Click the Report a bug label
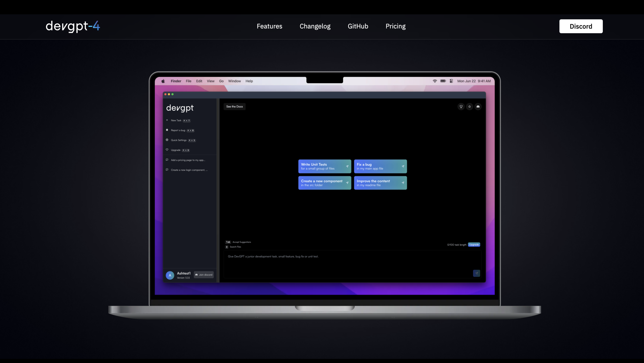644x363 pixels. (178, 130)
